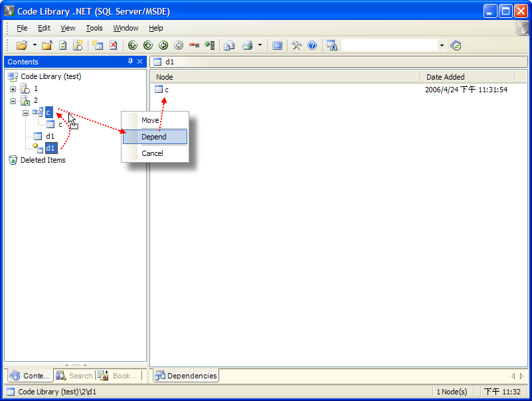Choose Cancel in the drop context menu
Screen dimensions: 532x401
[155, 153]
